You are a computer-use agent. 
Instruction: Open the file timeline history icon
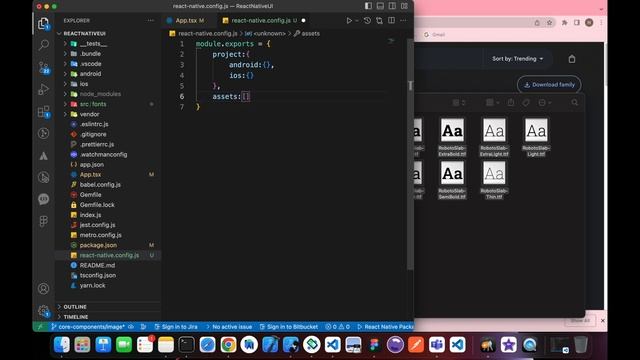(367, 20)
